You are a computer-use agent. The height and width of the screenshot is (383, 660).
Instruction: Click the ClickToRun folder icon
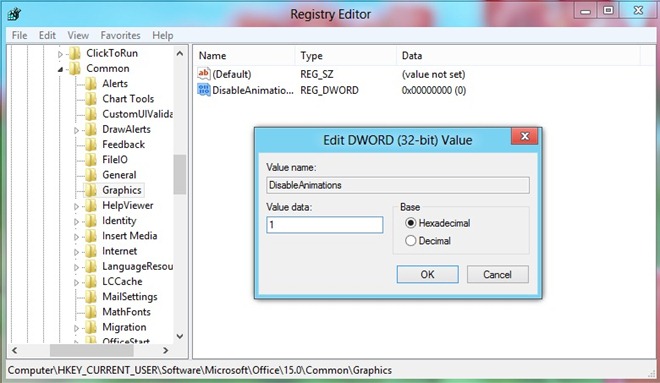point(75,53)
